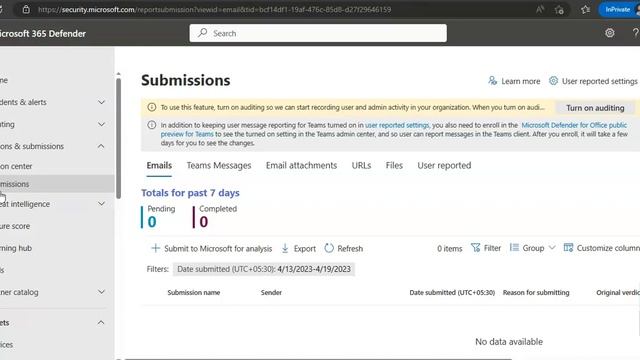
Task: Expand Incidents & alerts chevron
Action: pyautogui.click(x=101, y=102)
